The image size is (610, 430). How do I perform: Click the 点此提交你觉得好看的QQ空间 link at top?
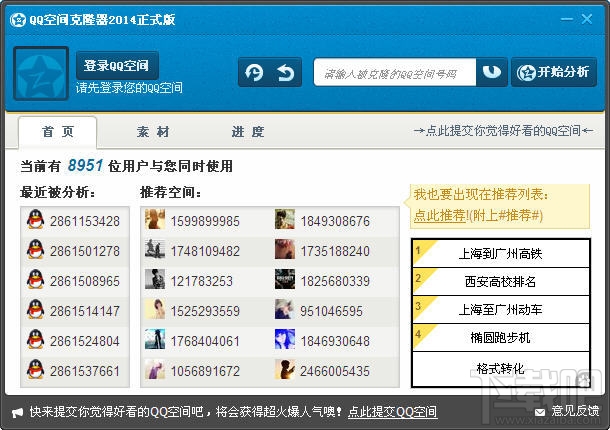(x=503, y=131)
